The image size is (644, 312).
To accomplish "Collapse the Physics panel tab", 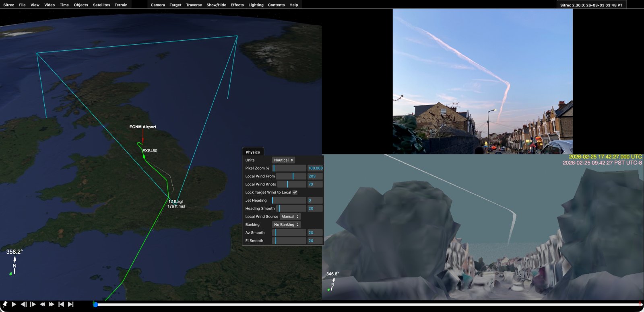I will [253, 152].
